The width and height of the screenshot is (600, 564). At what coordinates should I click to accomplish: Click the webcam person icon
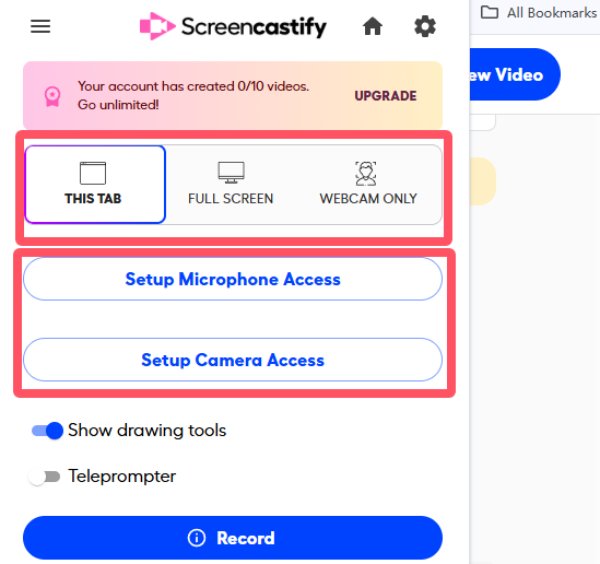(x=368, y=173)
